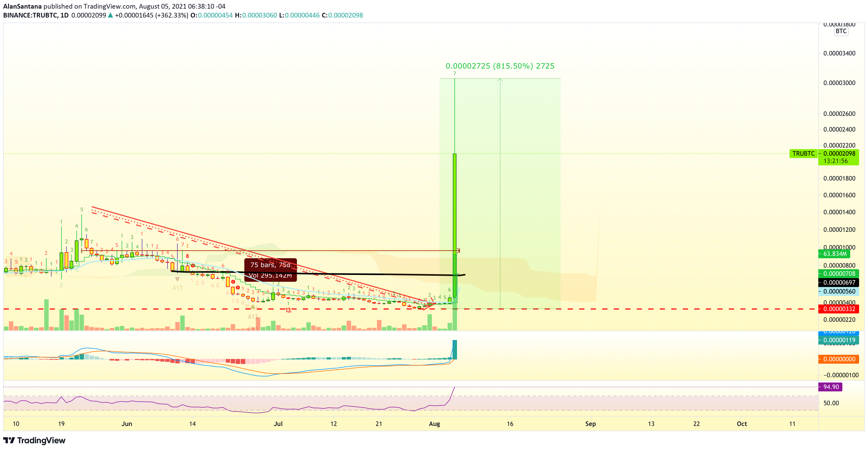Click the 13:21:56 countdown timer label
868x450 pixels.
coord(836,161)
